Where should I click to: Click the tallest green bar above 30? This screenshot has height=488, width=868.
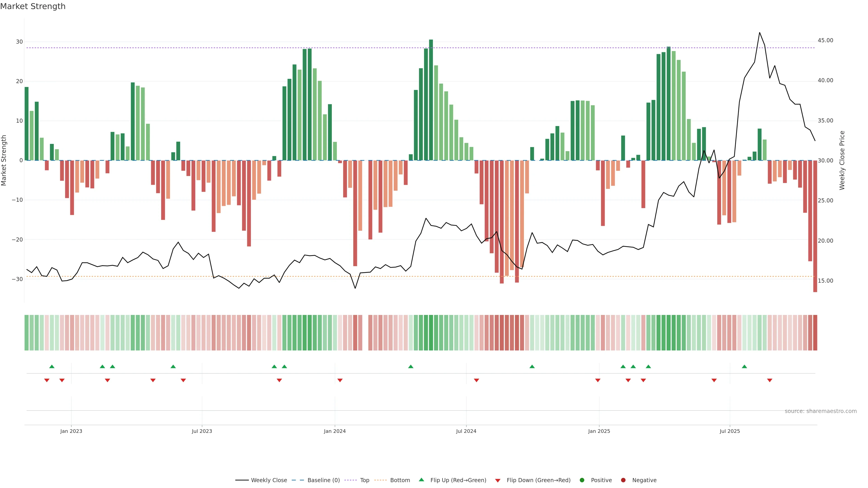[431, 100]
